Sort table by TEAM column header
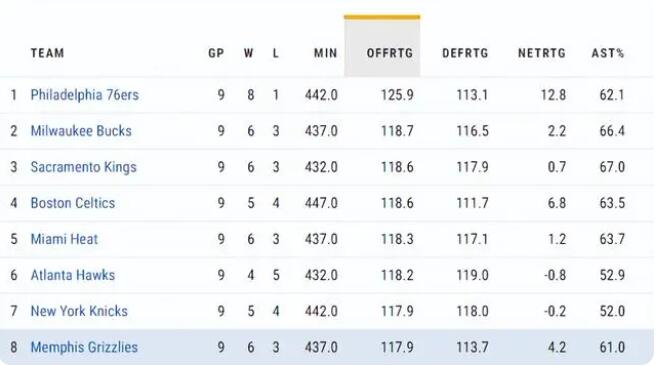Screen dimensions: 656x366 pos(47,53)
